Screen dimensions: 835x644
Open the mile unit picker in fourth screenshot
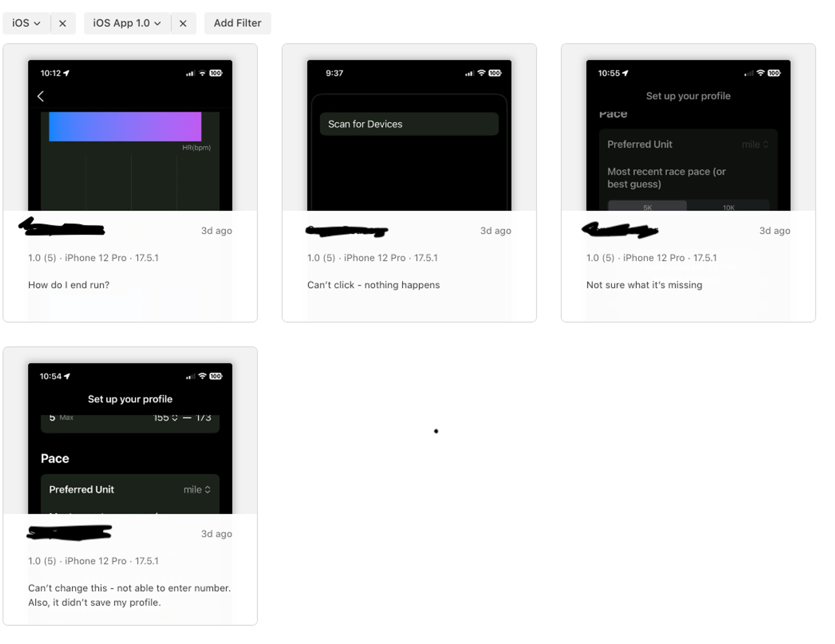tap(197, 489)
